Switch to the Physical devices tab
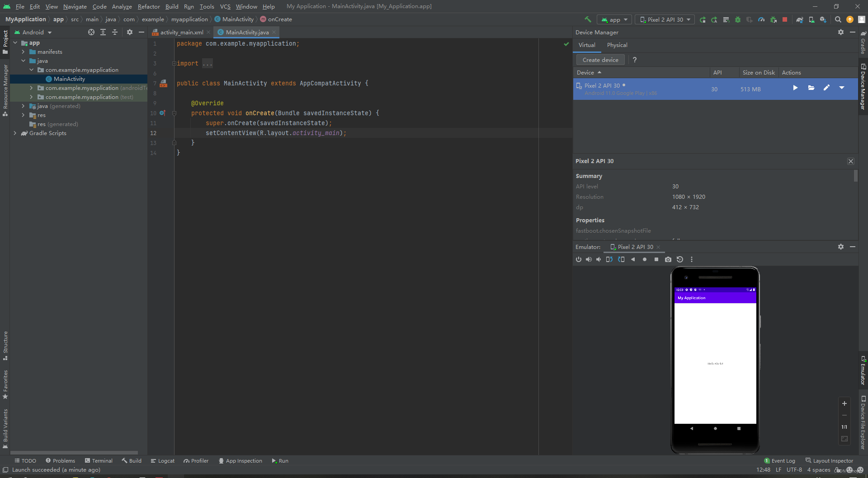This screenshot has height=478, width=868. pos(617,45)
